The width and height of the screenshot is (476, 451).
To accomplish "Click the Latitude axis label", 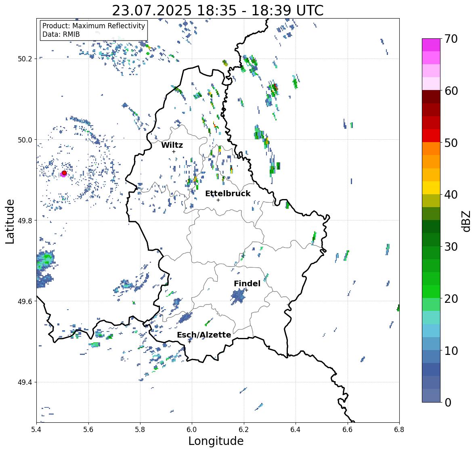I will click(x=10, y=221).
